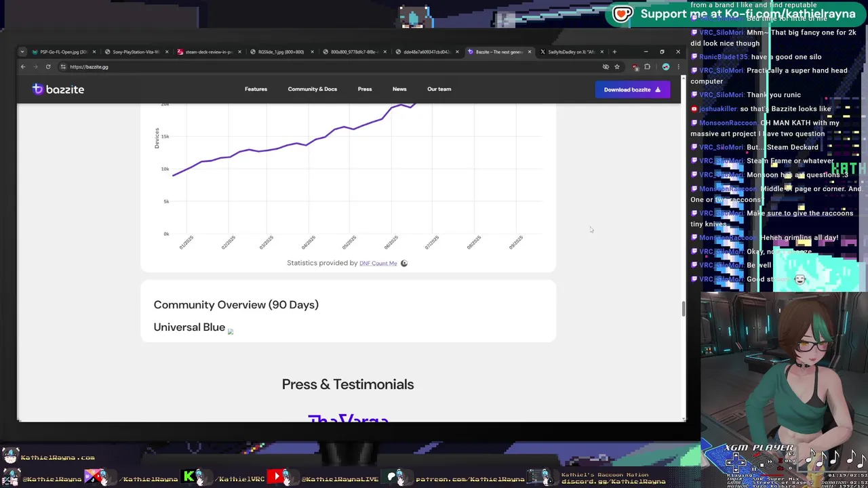868x488 pixels.
Task: Click the bazzite logo in site header
Action: 58,89
